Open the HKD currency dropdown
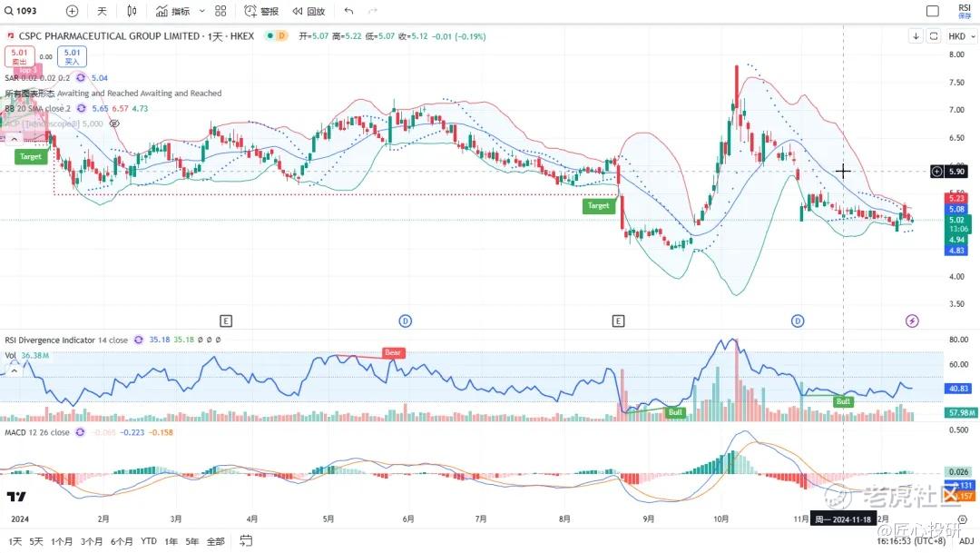 pyautogui.click(x=961, y=36)
